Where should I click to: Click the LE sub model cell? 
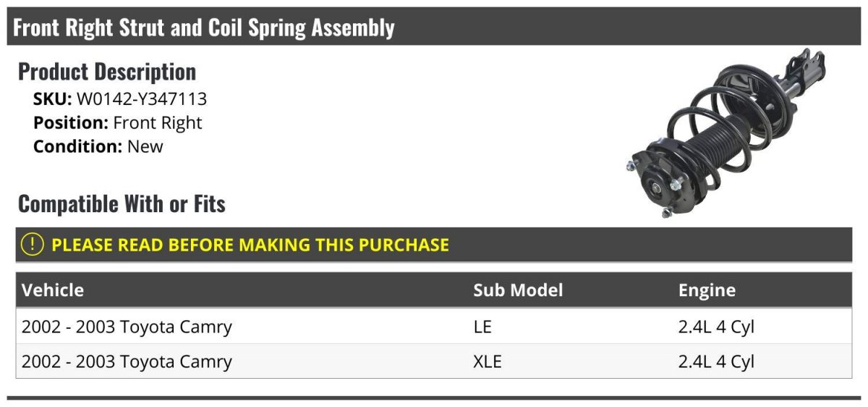[x=482, y=327]
